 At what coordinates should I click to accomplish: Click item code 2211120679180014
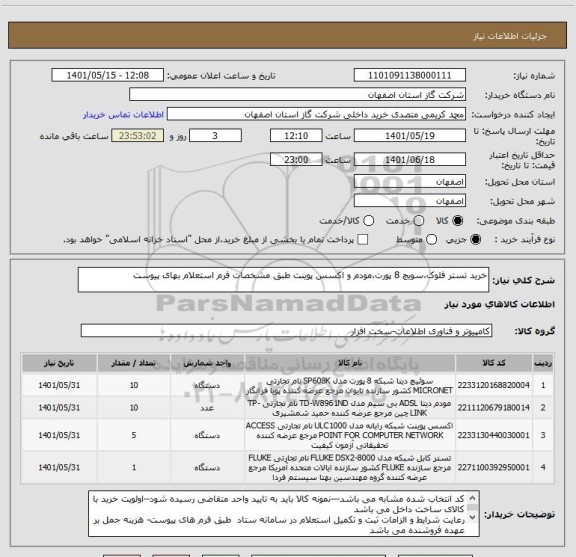click(494, 407)
